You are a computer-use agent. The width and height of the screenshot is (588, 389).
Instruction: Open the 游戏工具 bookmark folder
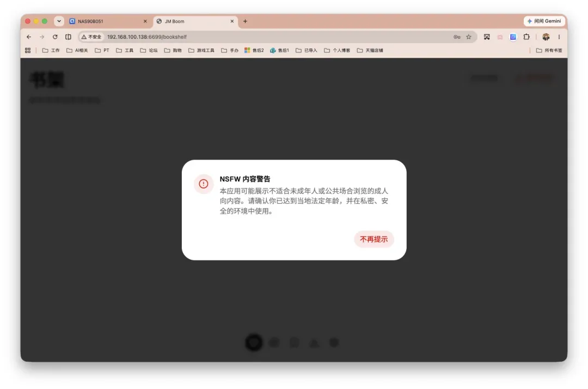[x=201, y=50]
